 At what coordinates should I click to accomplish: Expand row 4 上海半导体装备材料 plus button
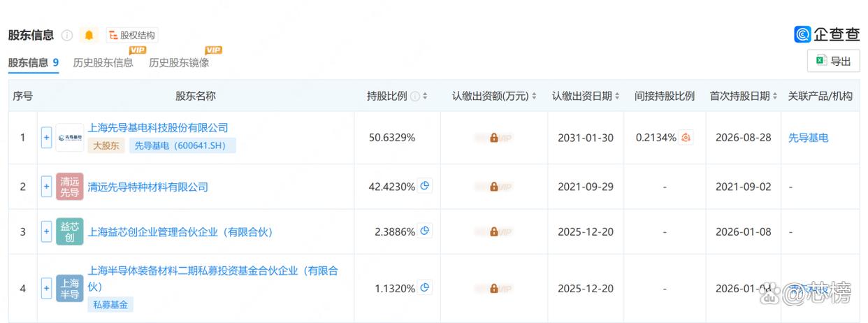[x=46, y=287]
